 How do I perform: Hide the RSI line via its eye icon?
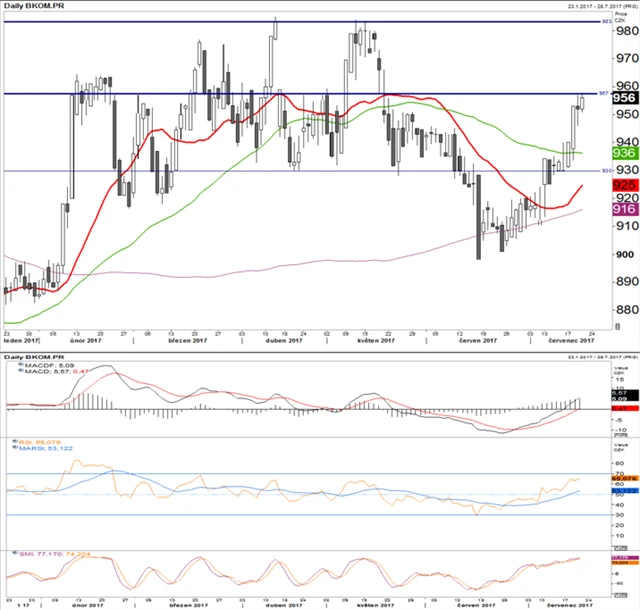tap(15, 441)
